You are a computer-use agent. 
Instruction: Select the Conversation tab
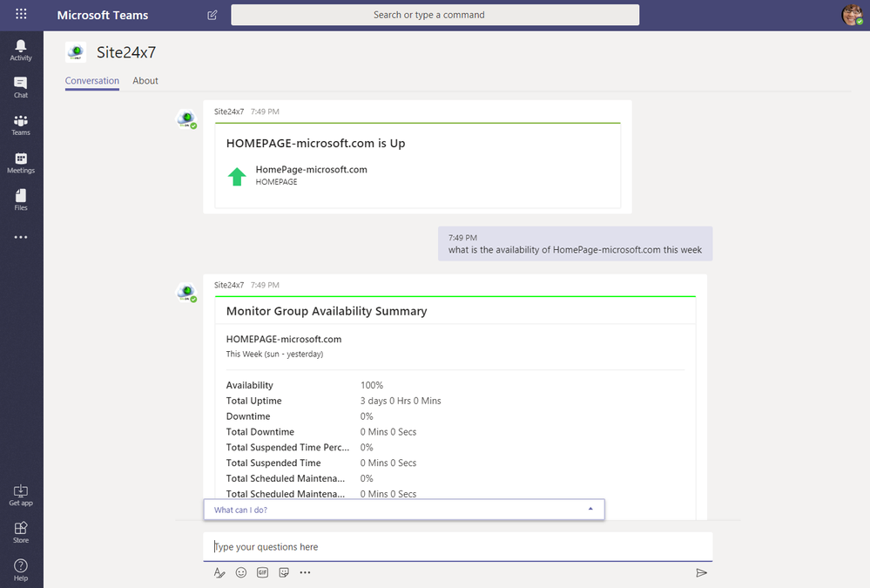[x=92, y=80]
